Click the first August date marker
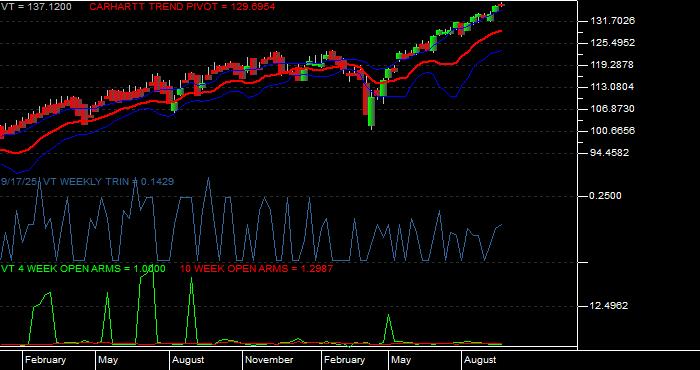 pyautogui.click(x=188, y=360)
